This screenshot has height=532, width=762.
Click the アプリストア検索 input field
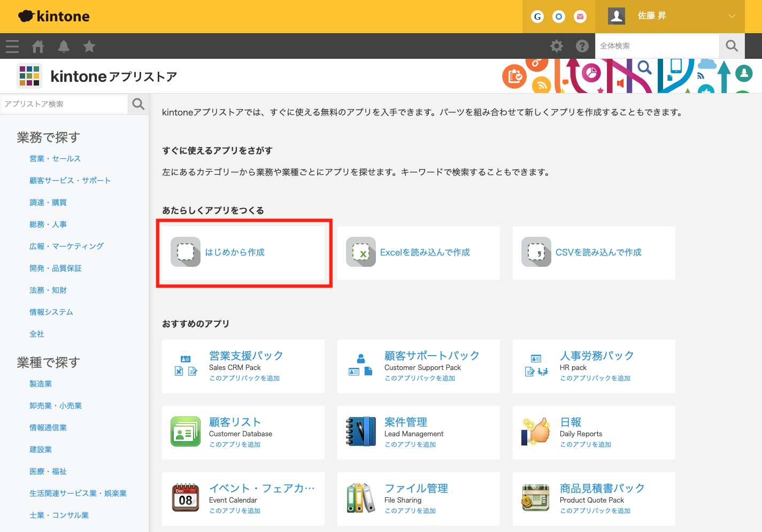64,104
